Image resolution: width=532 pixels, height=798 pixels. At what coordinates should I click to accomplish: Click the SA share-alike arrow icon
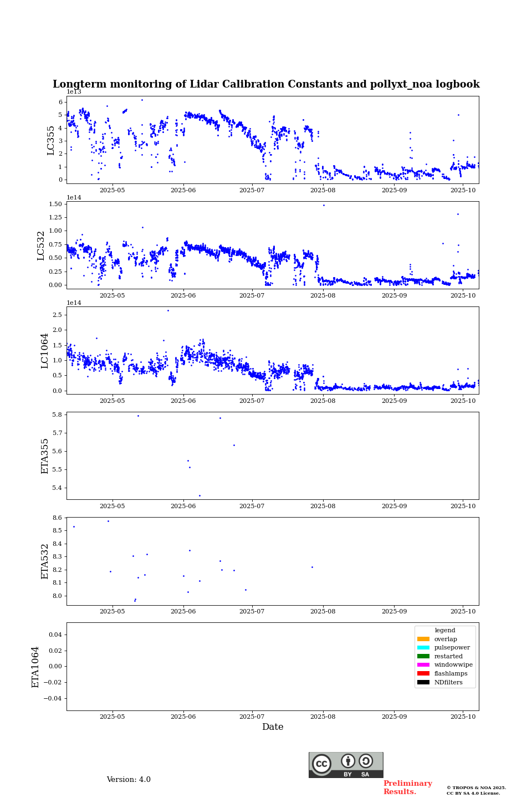(366, 761)
